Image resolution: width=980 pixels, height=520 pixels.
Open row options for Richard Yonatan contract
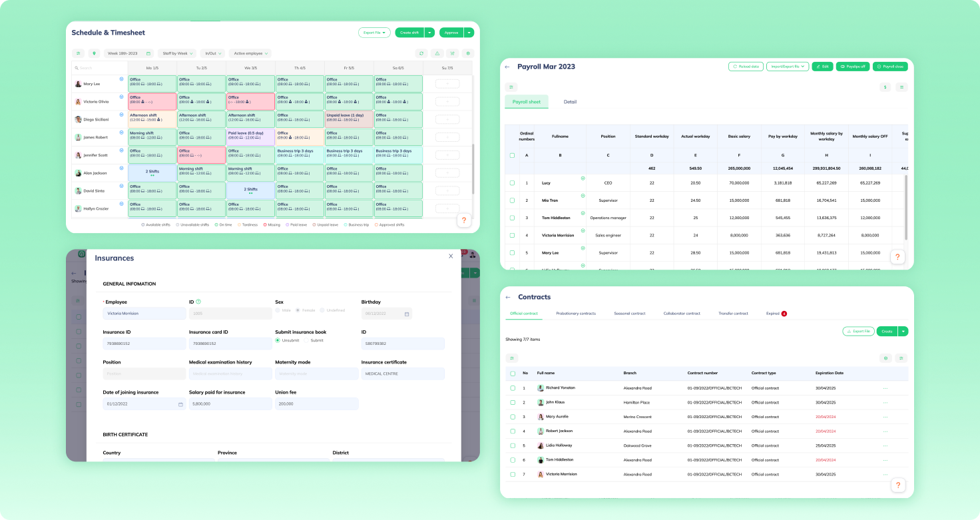[x=885, y=388]
